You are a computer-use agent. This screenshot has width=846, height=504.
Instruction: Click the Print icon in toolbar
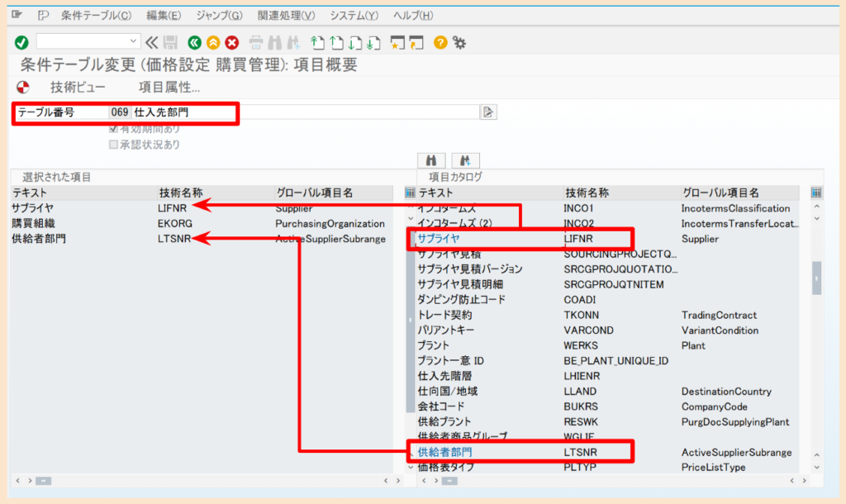(256, 42)
